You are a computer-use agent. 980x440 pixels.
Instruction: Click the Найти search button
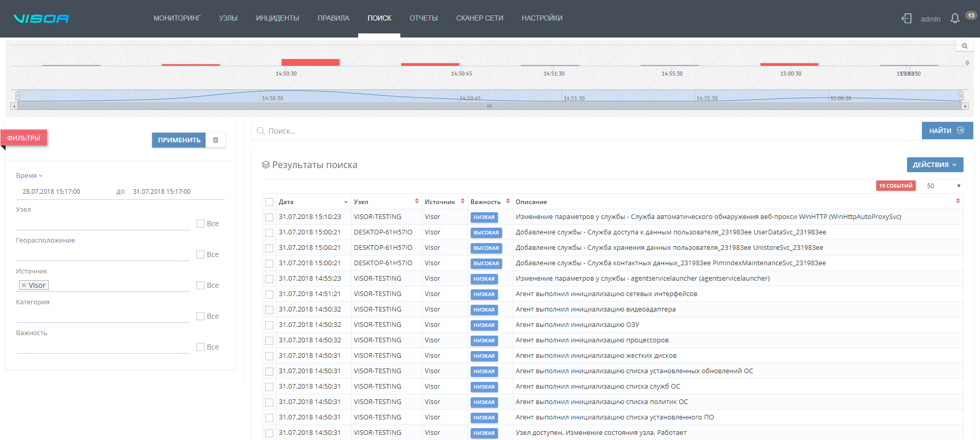coord(947,131)
